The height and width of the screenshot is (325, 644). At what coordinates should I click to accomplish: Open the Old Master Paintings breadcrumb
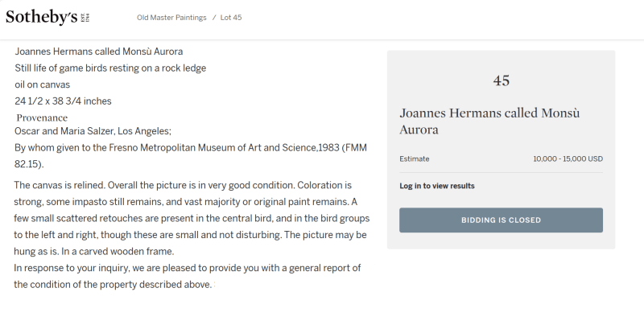point(171,18)
